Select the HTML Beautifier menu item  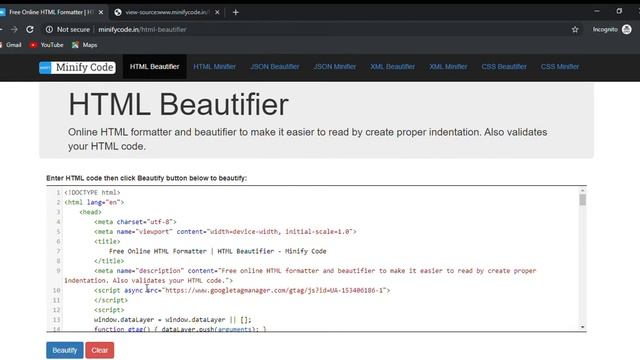pyautogui.click(x=154, y=67)
